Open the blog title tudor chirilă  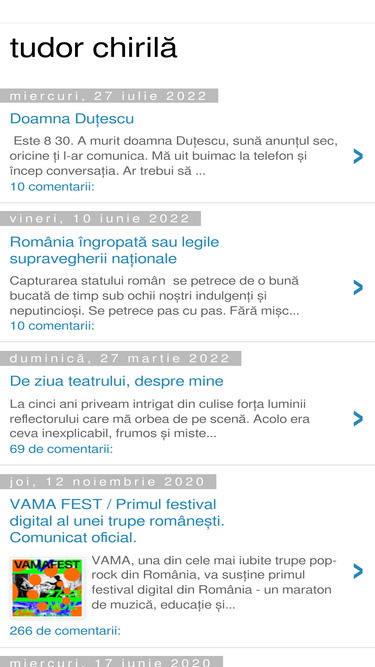pos(93,48)
